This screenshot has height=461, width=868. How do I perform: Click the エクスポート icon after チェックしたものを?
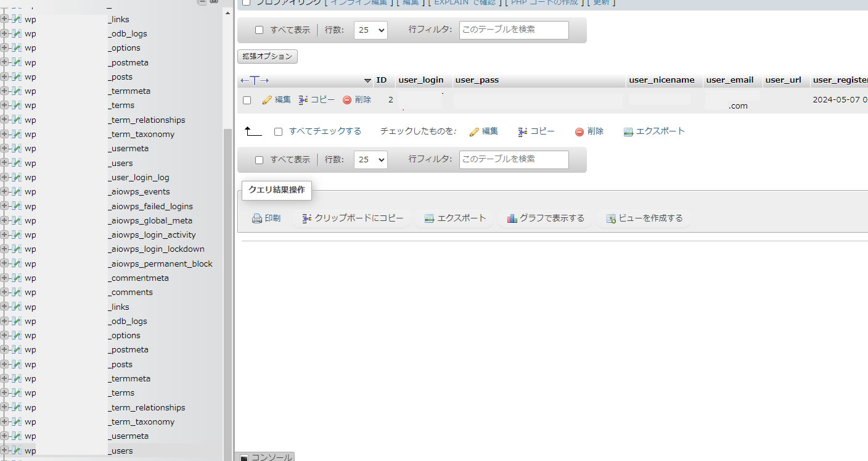[628, 132]
